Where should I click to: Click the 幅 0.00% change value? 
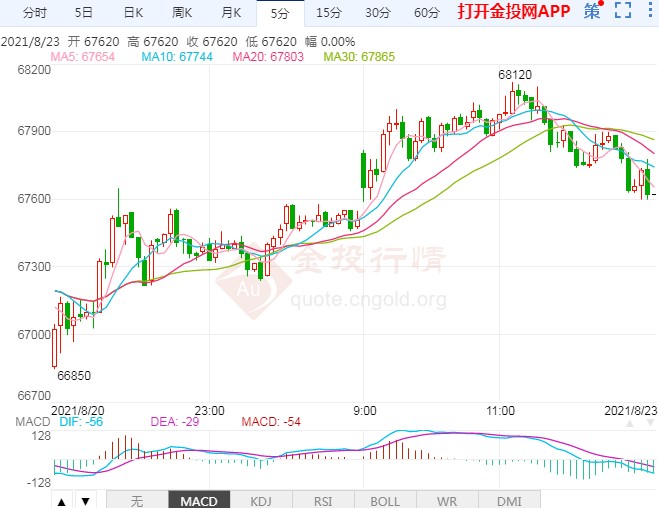pos(330,42)
